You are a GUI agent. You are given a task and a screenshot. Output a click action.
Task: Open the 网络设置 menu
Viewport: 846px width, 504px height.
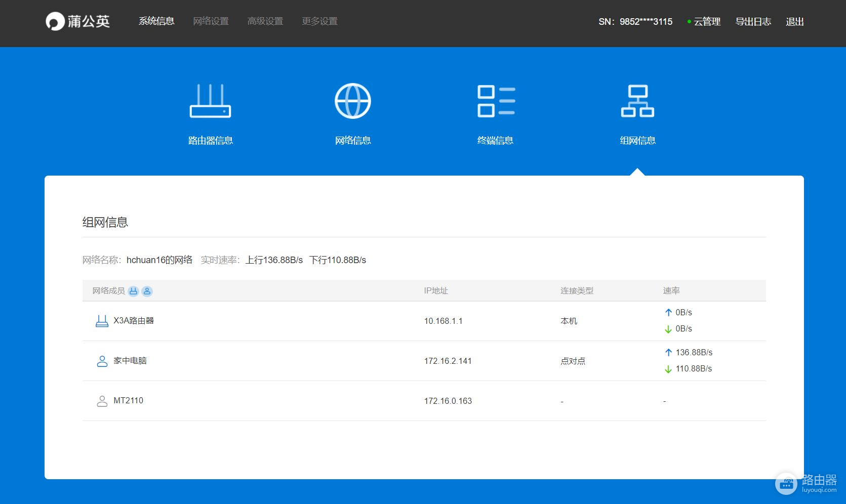[211, 21]
